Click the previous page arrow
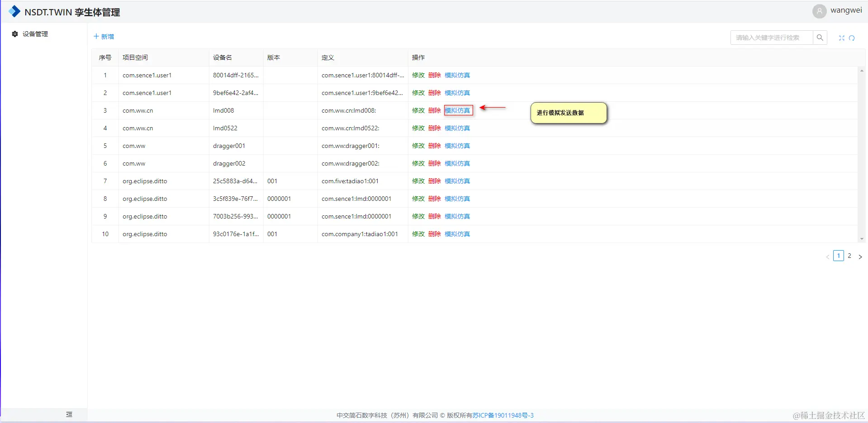The height and width of the screenshot is (423, 868). pos(828,257)
